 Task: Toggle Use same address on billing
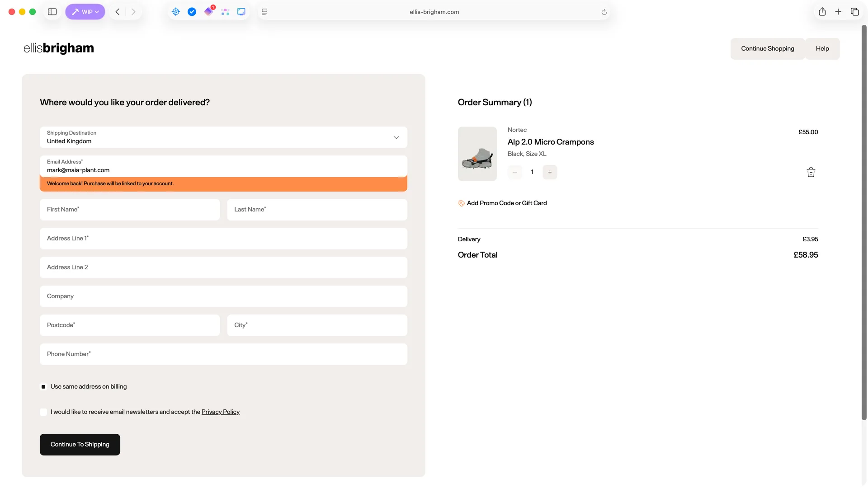(43, 387)
